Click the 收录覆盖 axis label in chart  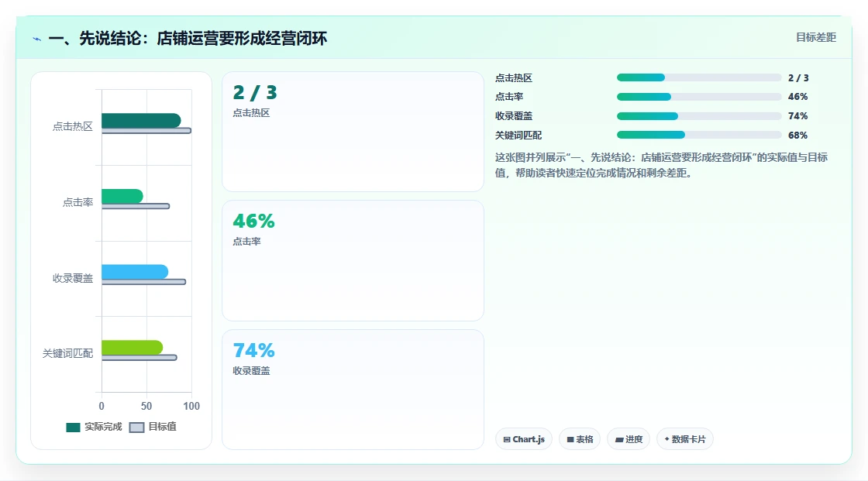click(73, 278)
